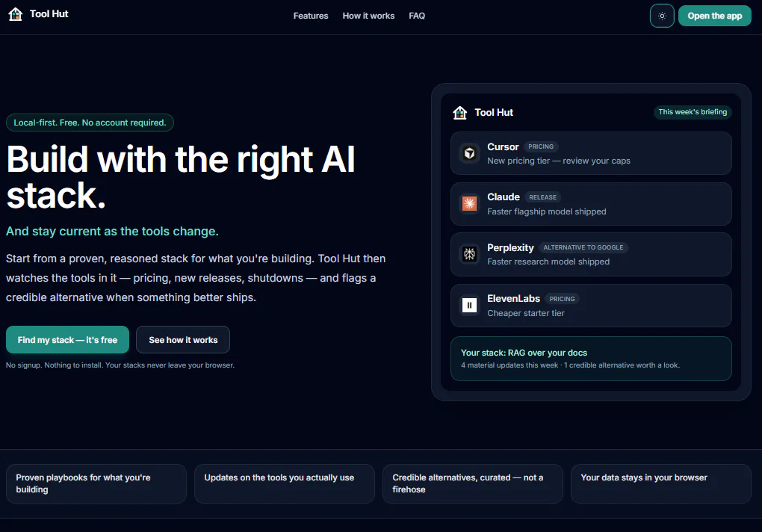Click '4 material updates this week' line
This screenshot has height=532, width=762.
(x=570, y=365)
